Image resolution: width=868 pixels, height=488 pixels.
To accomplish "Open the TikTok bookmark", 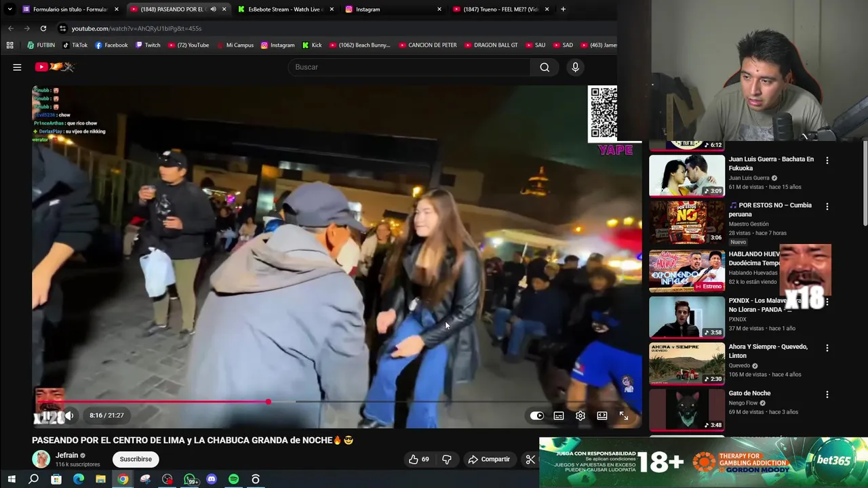I will 75,45.
